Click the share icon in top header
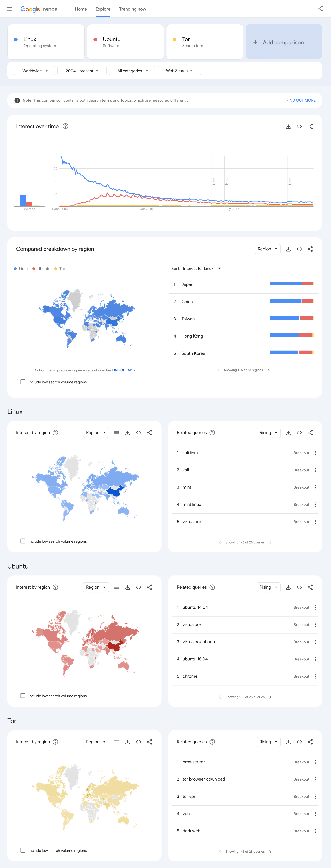 [x=320, y=9]
